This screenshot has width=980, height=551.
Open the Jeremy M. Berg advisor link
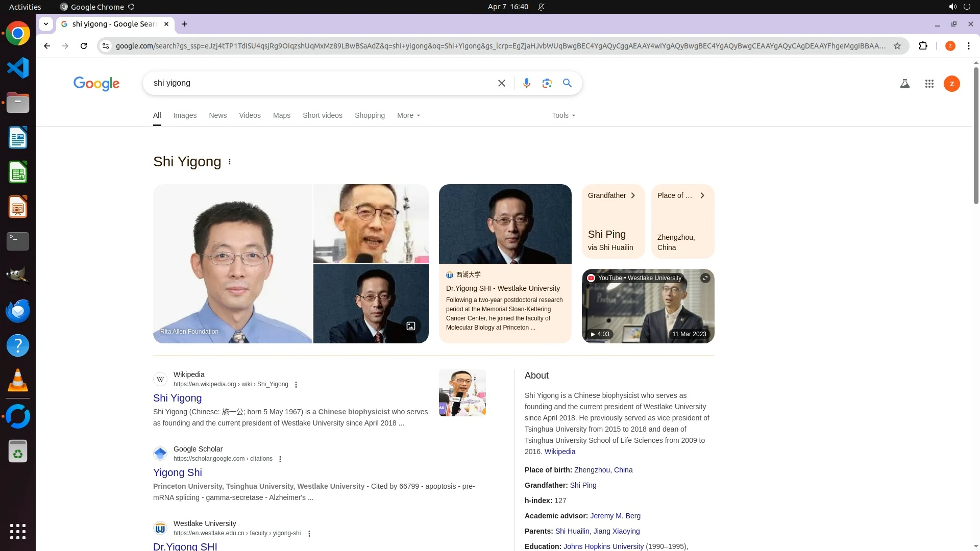tap(615, 516)
